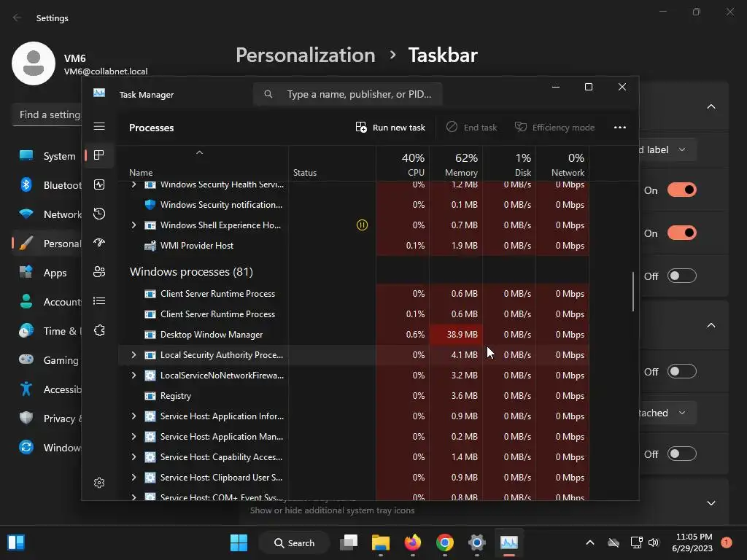Click Windows Security notification shield icon

click(x=150, y=205)
